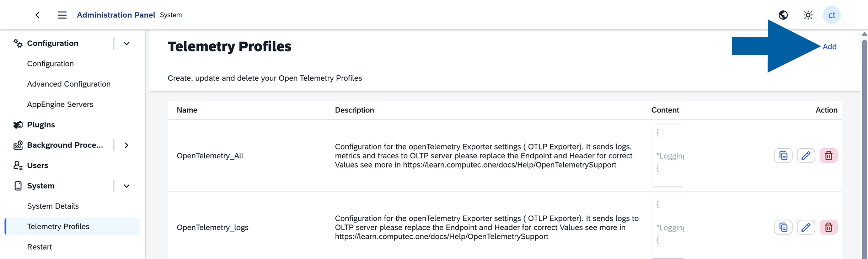This screenshot has height=259, width=868.
Task: Open the ct user avatar menu
Action: coord(831,15)
